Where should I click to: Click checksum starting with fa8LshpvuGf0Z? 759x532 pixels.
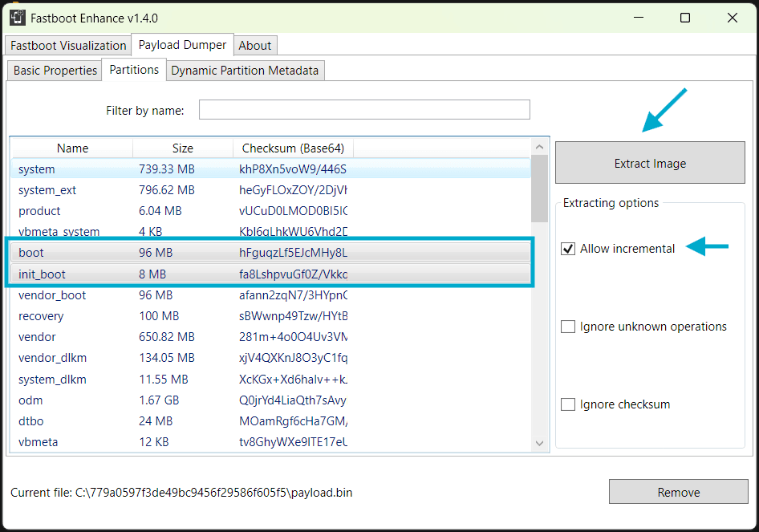coord(294,274)
